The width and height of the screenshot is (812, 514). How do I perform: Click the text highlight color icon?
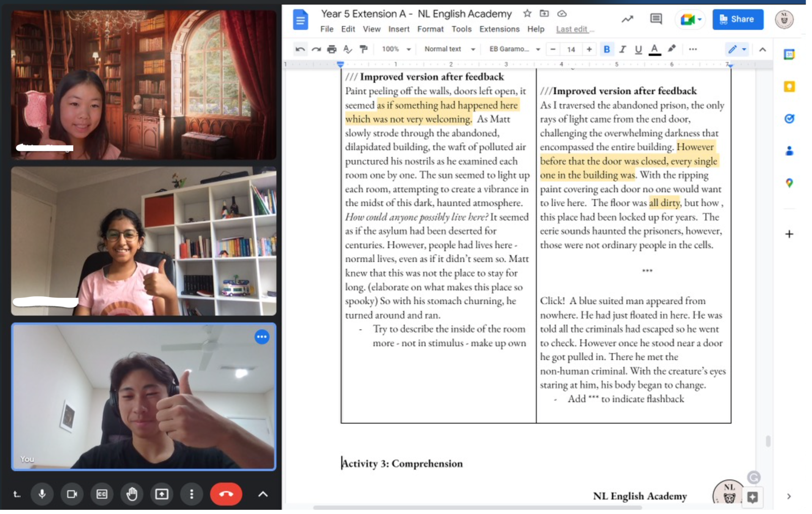click(x=671, y=49)
